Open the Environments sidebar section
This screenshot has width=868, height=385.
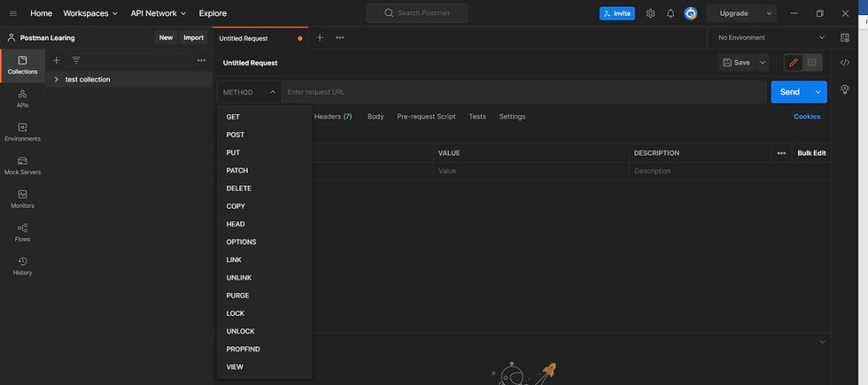click(x=23, y=132)
